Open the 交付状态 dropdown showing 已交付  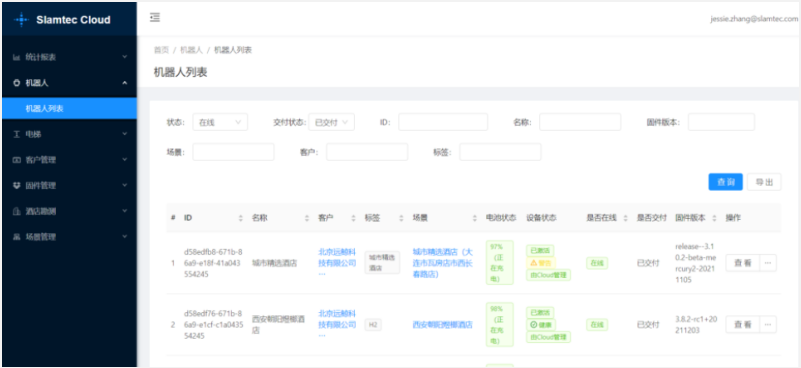(332, 122)
